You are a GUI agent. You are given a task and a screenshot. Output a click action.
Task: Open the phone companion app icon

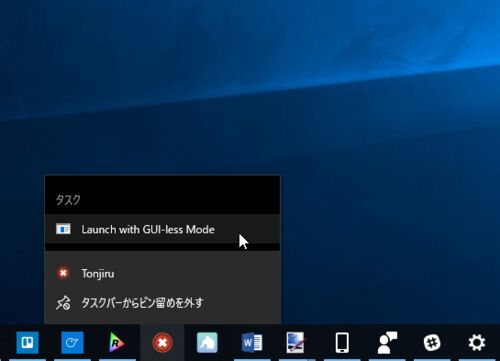(x=342, y=342)
